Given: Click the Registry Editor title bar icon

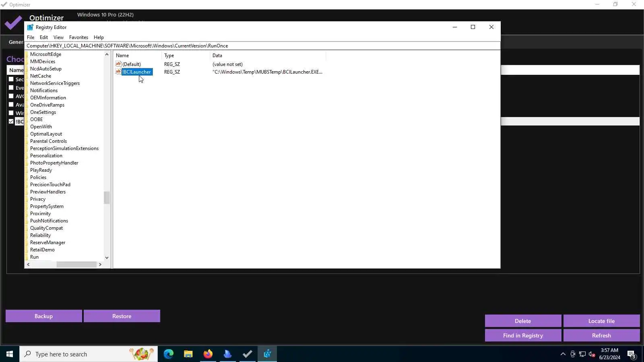Looking at the screenshot, I should point(30,27).
